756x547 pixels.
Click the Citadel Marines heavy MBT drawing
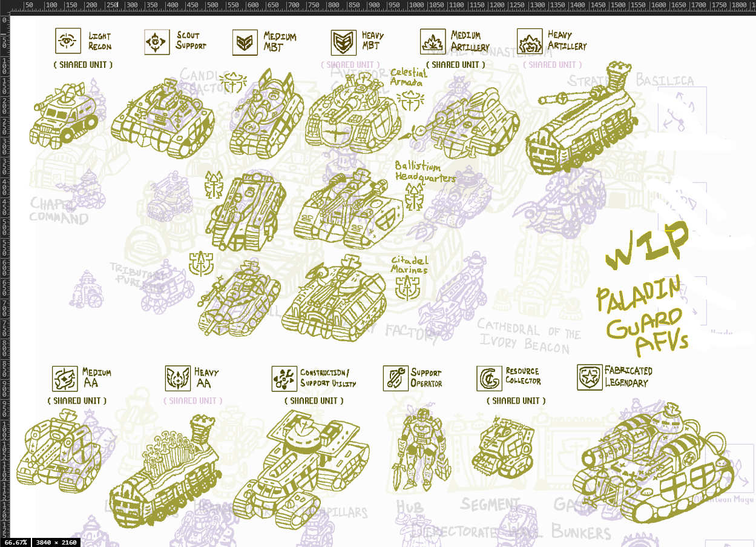(335, 297)
